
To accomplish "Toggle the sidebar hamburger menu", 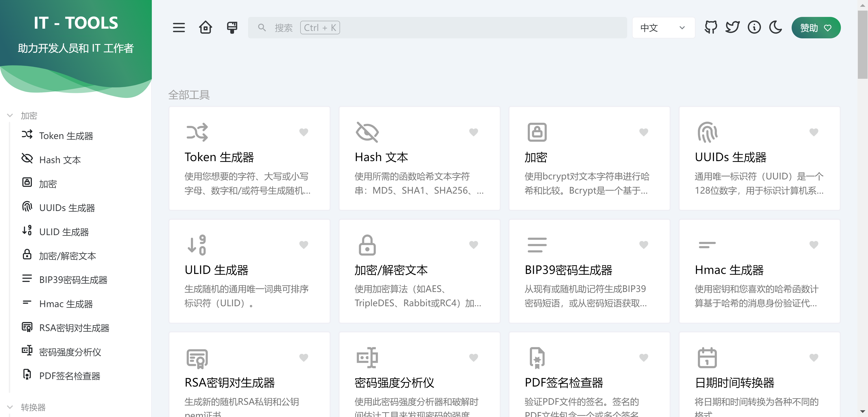I will coord(178,28).
